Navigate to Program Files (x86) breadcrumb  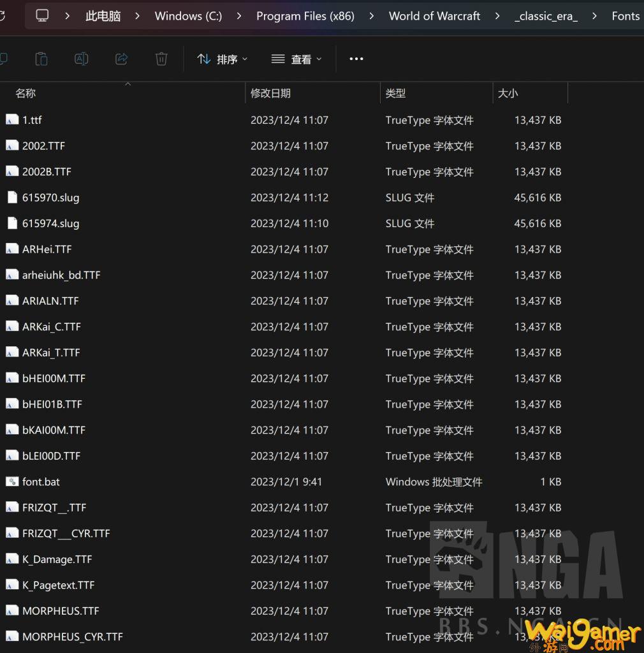305,16
